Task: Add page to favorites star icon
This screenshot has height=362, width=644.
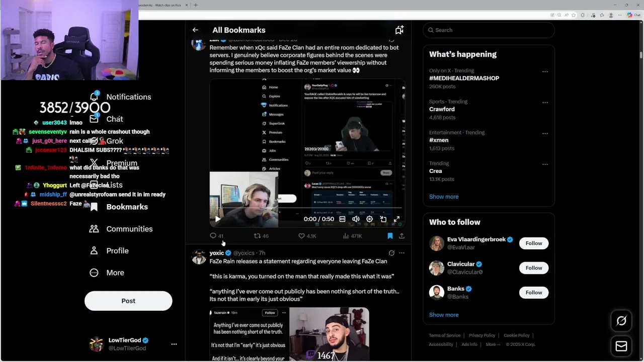Action: coord(574,15)
